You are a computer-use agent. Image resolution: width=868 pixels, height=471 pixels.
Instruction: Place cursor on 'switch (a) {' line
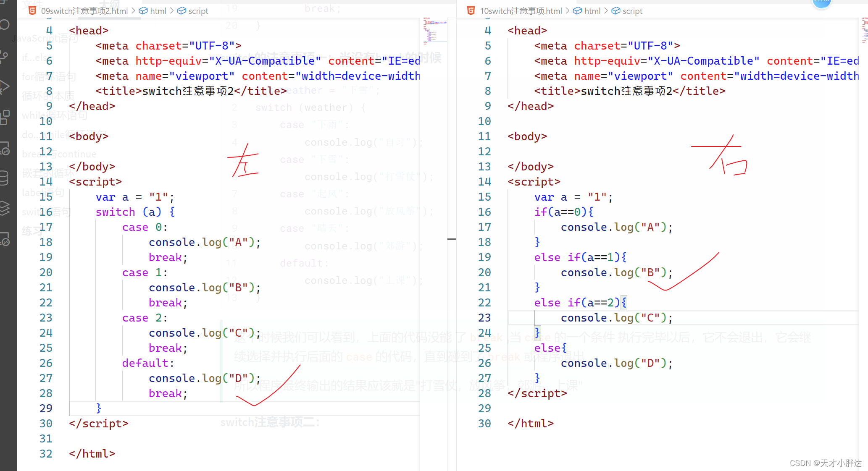point(135,212)
